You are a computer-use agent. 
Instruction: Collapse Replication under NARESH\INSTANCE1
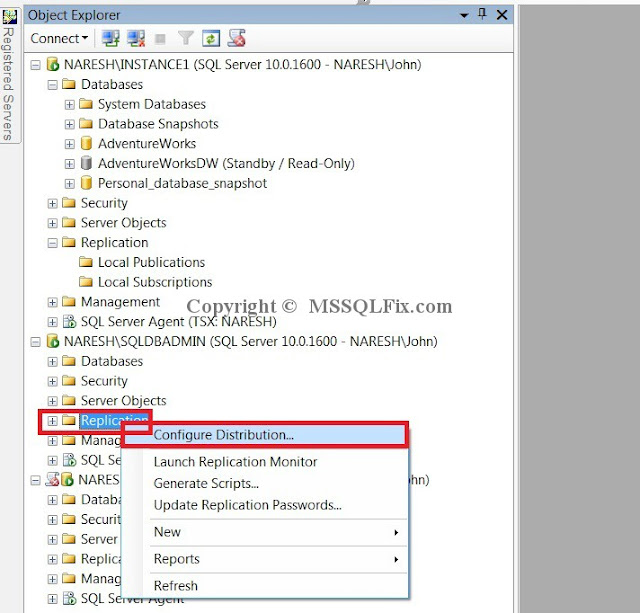[x=52, y=243]
